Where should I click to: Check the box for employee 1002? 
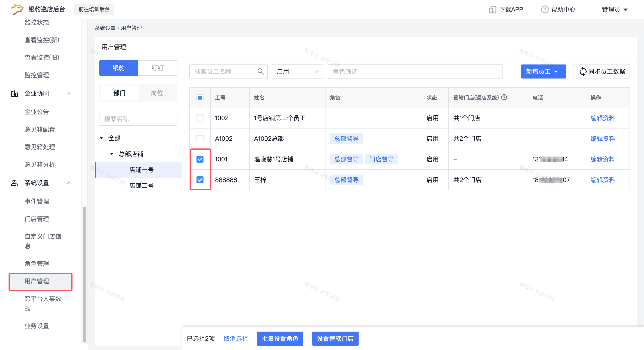[200, 118]
